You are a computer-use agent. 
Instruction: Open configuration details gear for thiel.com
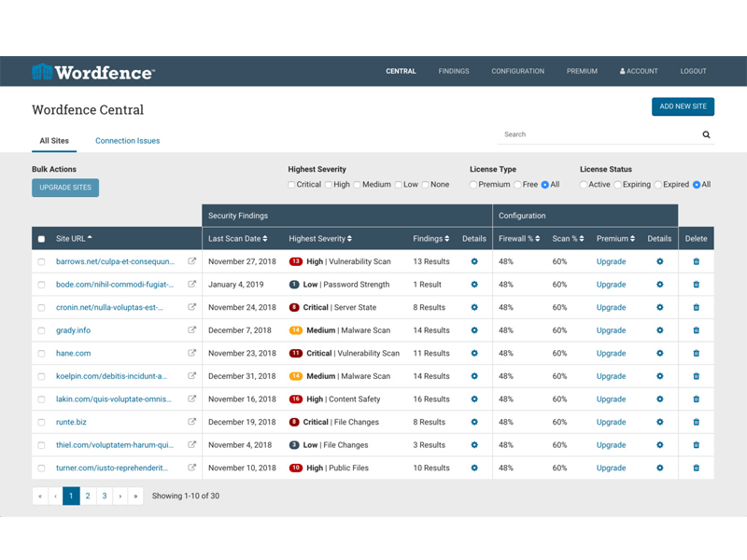pos(659,445)
